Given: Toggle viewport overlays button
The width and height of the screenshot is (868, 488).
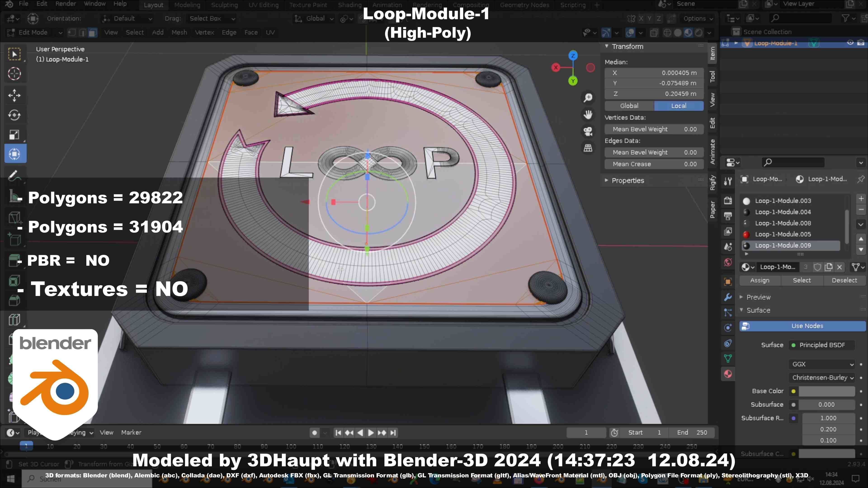Looking at the screenshot, I should (x=630, y=33).
